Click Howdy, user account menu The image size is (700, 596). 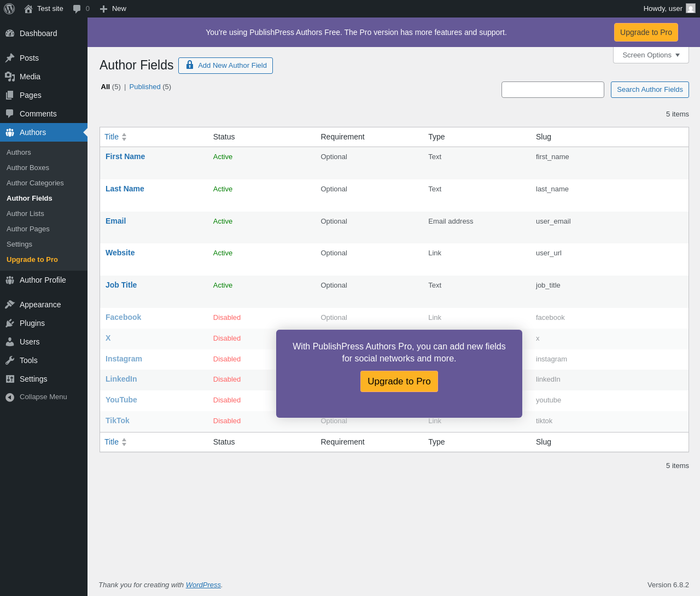coord(669,9)
